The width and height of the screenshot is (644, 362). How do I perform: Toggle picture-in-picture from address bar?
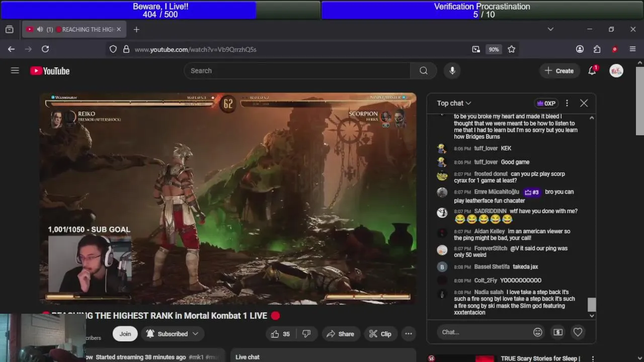[476, 49]
